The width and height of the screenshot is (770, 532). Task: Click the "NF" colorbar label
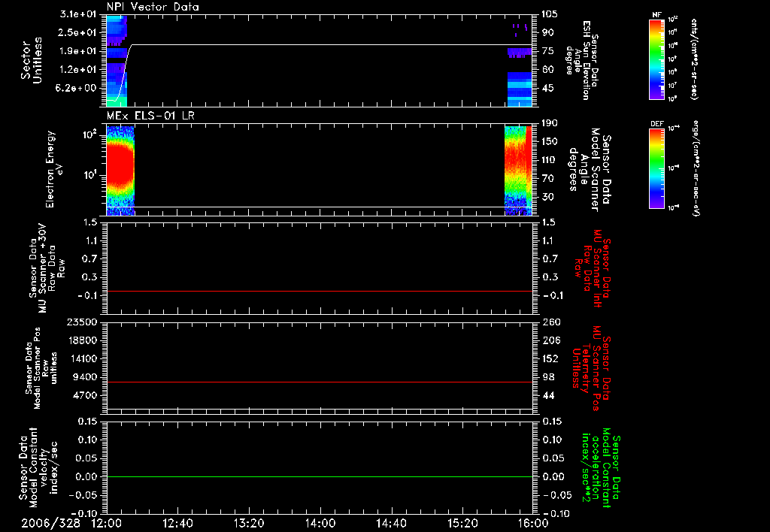coord(657,15)
